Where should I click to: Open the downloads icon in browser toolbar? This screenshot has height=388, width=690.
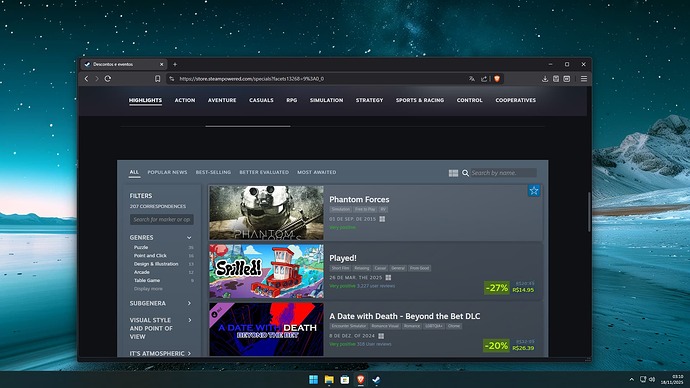pos(545,79)
